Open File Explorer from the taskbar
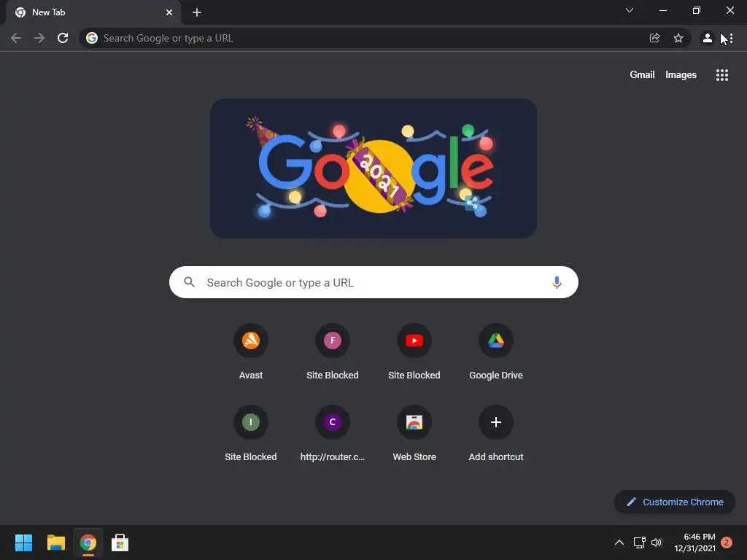This screenshot has height=560, width=747. click(55, 542)
